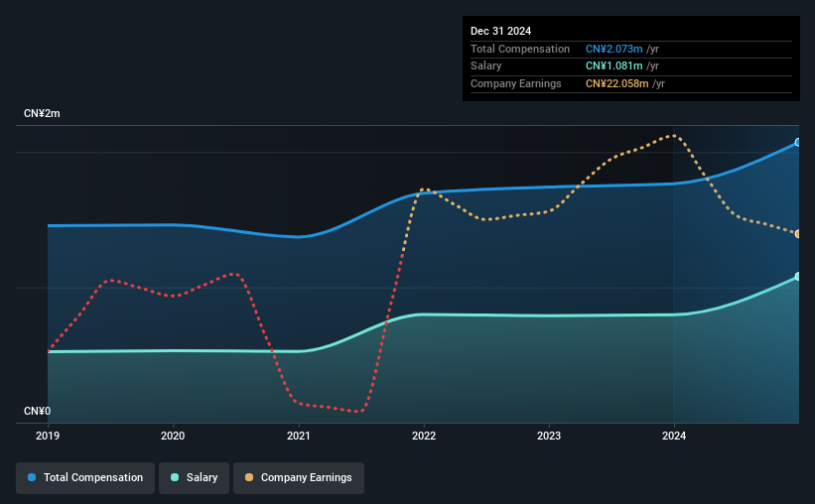Screen dimensions: 815x504
Task: Click the teal Salary legend dot
Action: 175,477
